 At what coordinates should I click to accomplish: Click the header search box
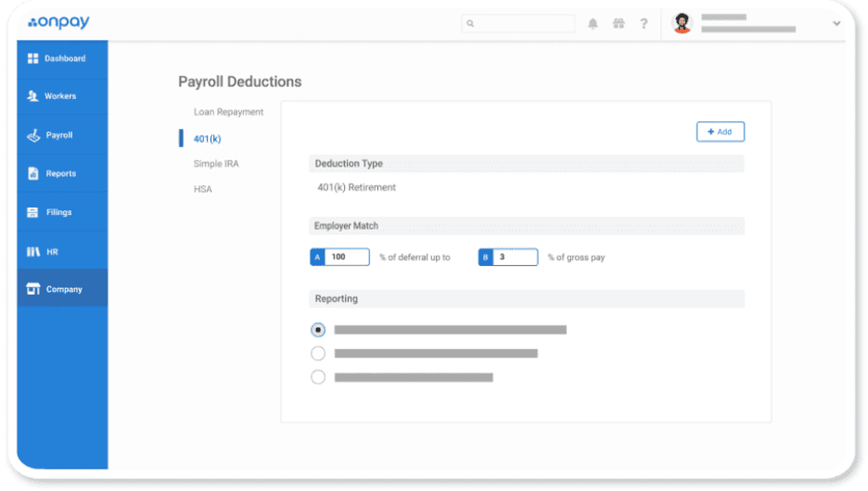coord(518,24)
